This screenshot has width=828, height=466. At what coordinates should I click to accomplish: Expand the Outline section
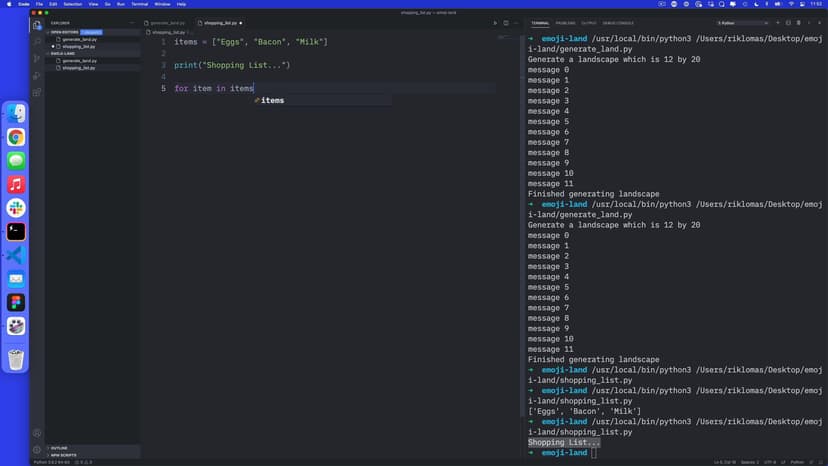click(62, 448)
